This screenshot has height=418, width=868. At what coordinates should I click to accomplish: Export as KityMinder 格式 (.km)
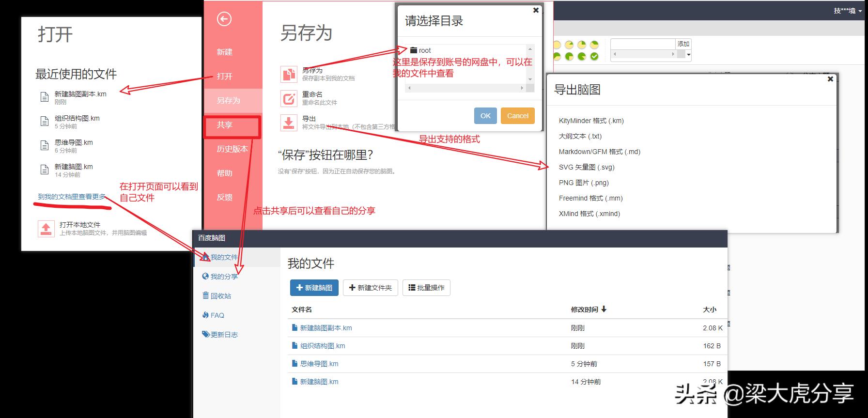click(591, 121)
